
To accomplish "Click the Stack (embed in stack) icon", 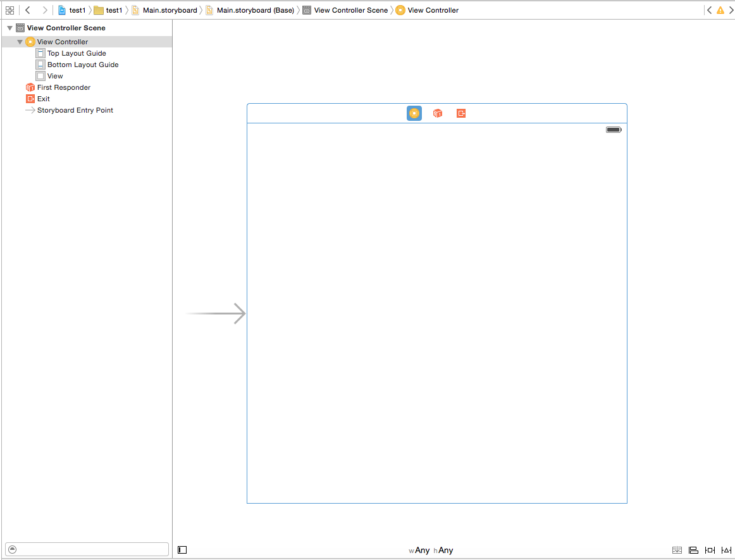I will (x=677, y=551).
